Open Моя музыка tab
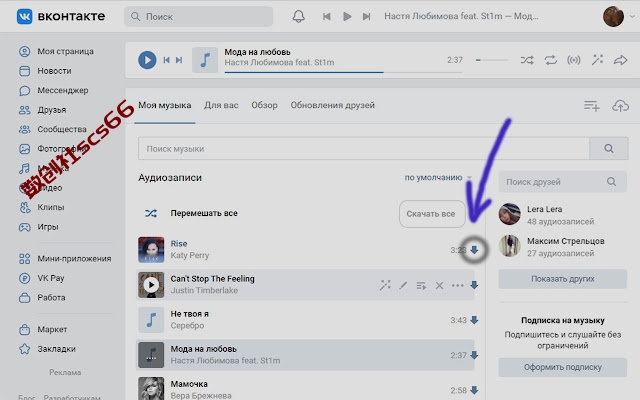The width and height of the screenshot is (640, 400). click(x=164, y=105)
